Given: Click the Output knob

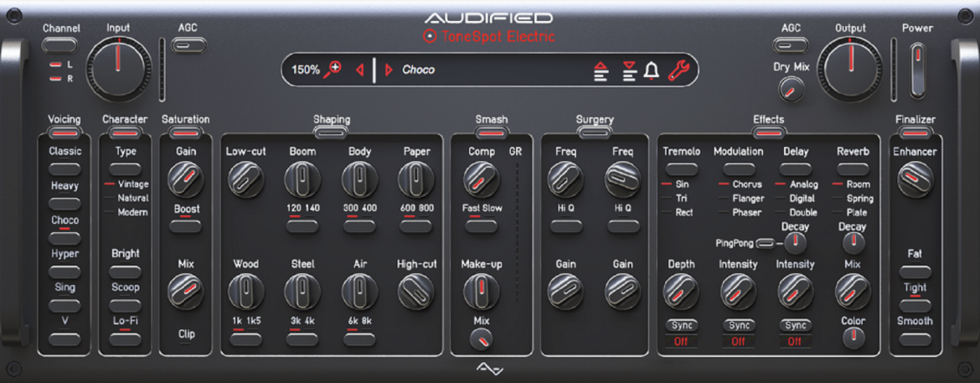Looking at the screenshot, I should (851, 68).
